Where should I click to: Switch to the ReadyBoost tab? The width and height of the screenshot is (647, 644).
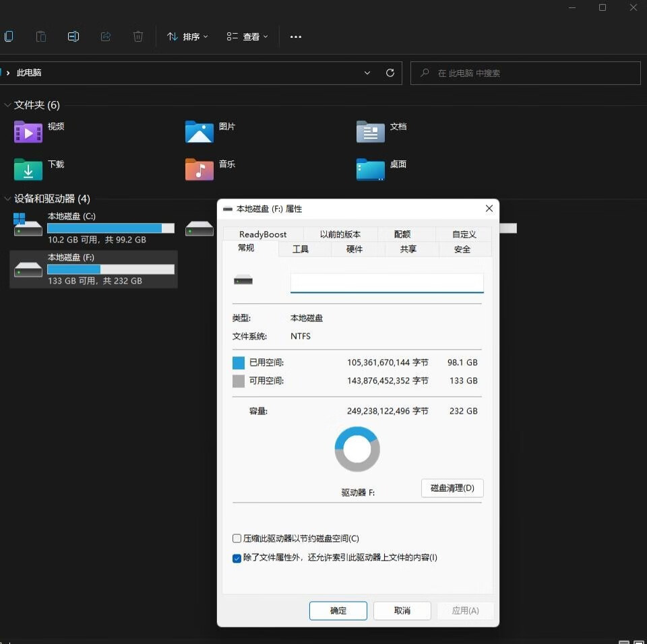pyautogui.click(x=263, y=234)
